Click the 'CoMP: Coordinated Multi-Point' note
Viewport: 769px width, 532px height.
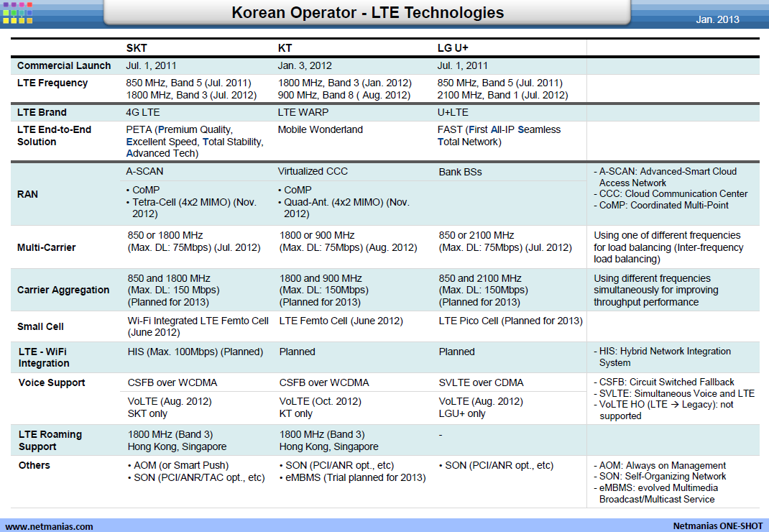[661, 205]
